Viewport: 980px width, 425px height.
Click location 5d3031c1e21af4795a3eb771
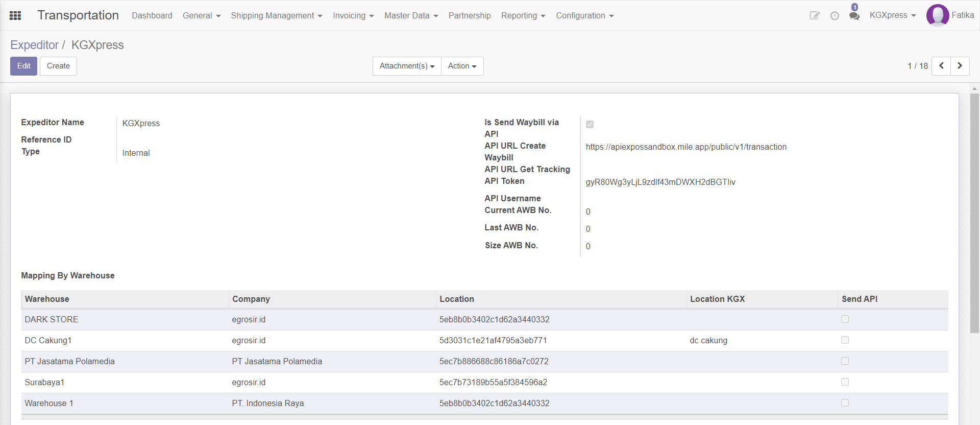coord(493,341)
